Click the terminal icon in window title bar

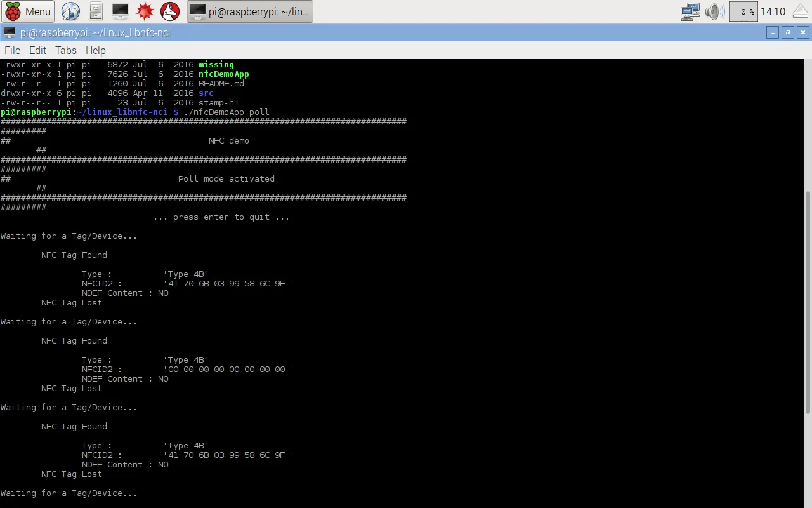point(8,32)
